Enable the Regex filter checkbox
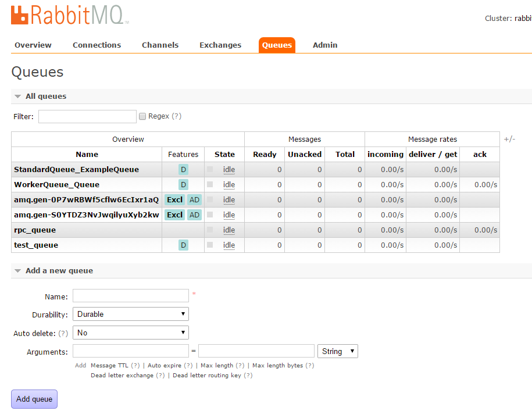 [x=142, y=116]
